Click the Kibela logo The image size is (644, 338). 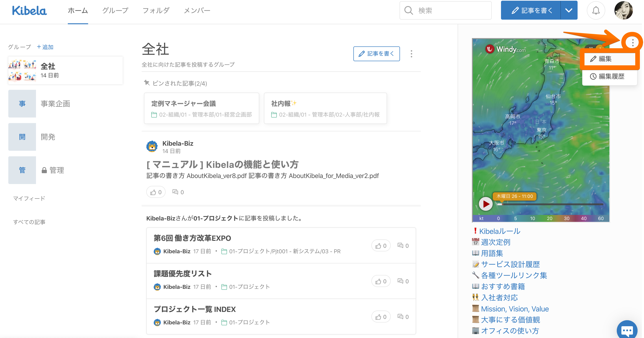[29, 11]
